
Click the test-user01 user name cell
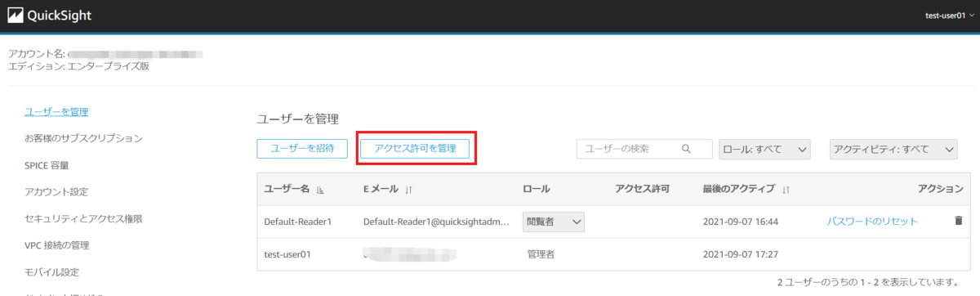287,254
